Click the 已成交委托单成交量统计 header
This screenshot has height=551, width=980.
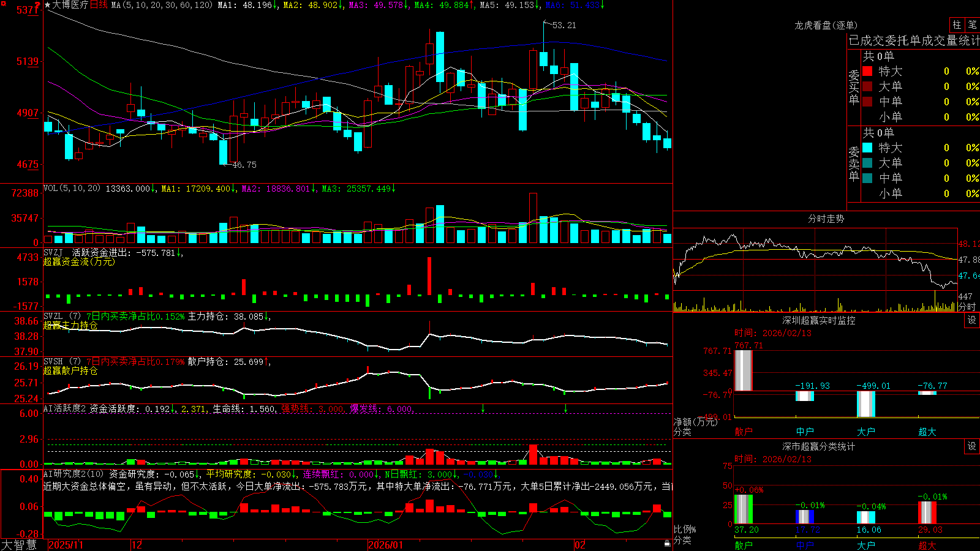[914, 40]
